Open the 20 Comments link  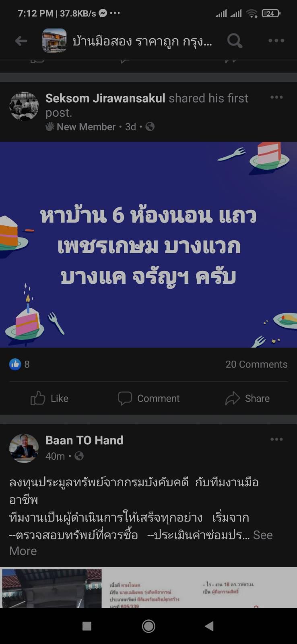(x=256, y=364)
